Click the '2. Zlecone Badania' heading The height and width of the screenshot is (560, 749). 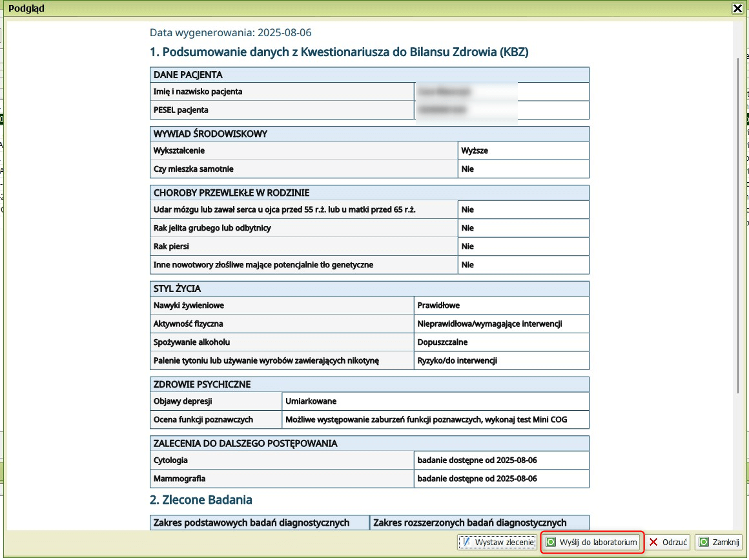[201, 500]
